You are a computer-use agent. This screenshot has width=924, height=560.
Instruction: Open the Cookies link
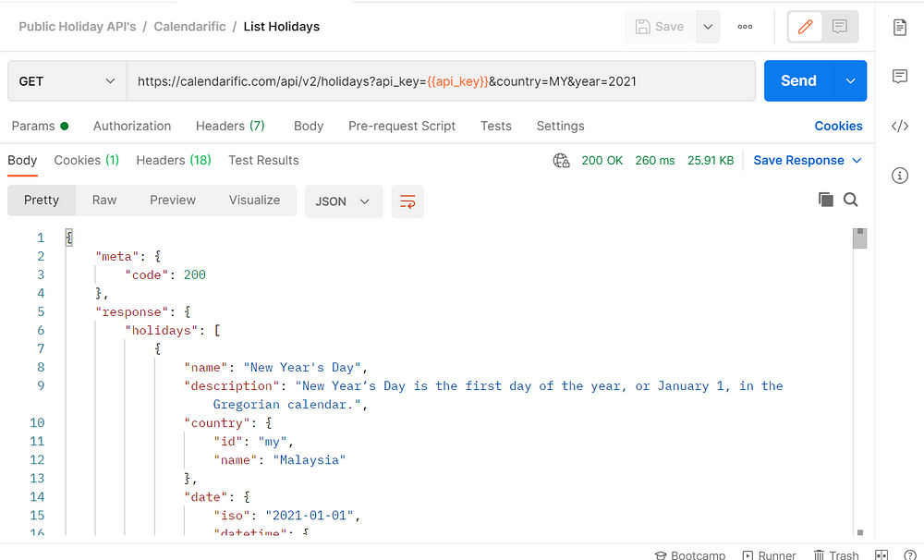click(x=838, y=126)
